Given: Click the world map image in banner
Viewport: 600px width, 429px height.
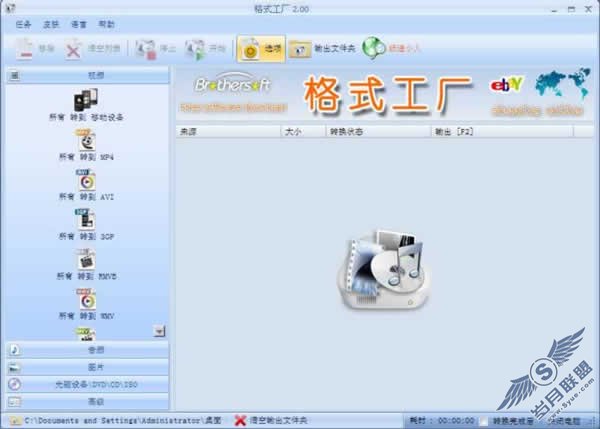Looking at the screenshot, I should point(563,83).
